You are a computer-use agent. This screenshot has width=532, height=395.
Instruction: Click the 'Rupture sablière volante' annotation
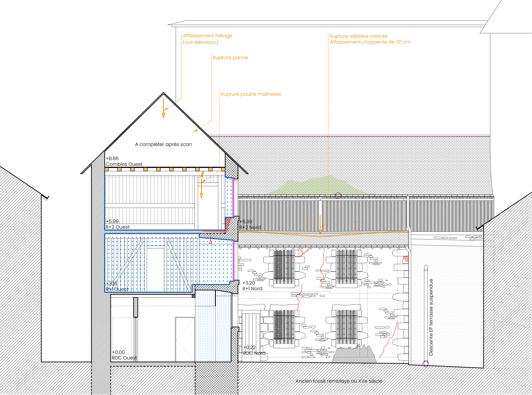(x=358, y=36)
